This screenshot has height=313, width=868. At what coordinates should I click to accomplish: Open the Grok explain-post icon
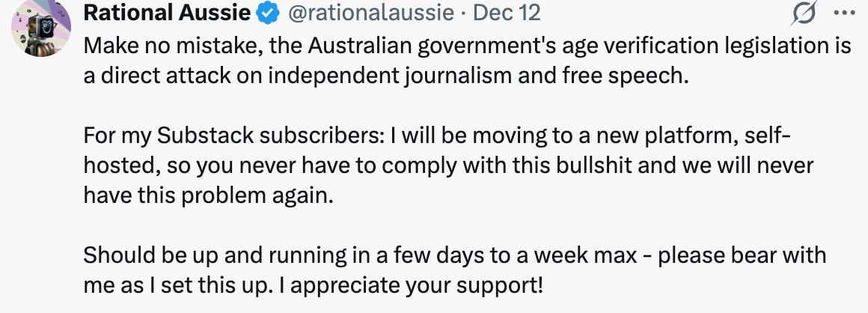point(804,13)
